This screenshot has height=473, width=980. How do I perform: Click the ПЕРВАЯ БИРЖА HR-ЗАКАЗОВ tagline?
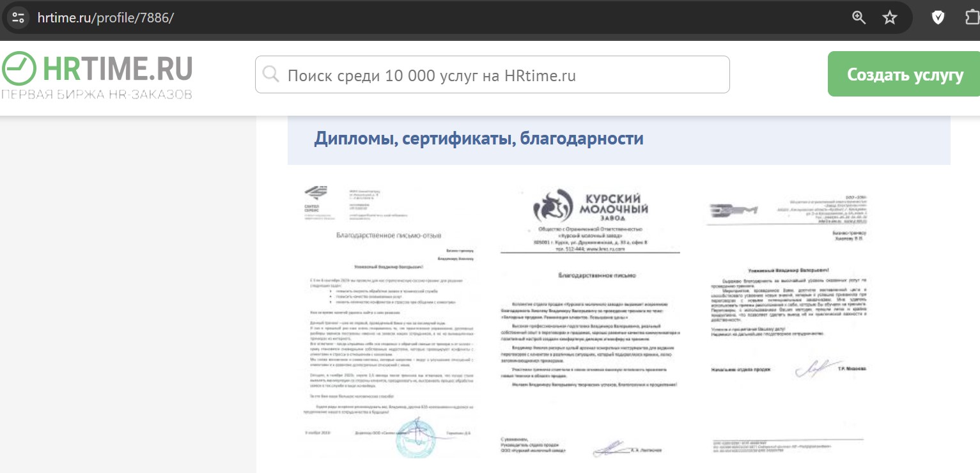[x=97, y=94]
